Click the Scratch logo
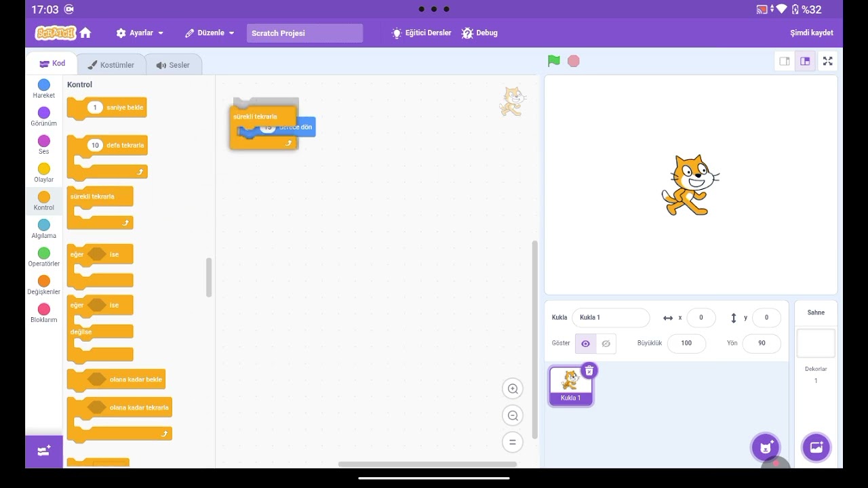Image resolution: width=868 pixels, height=488 pixels. pyautogui.click(x=56, y=33)
